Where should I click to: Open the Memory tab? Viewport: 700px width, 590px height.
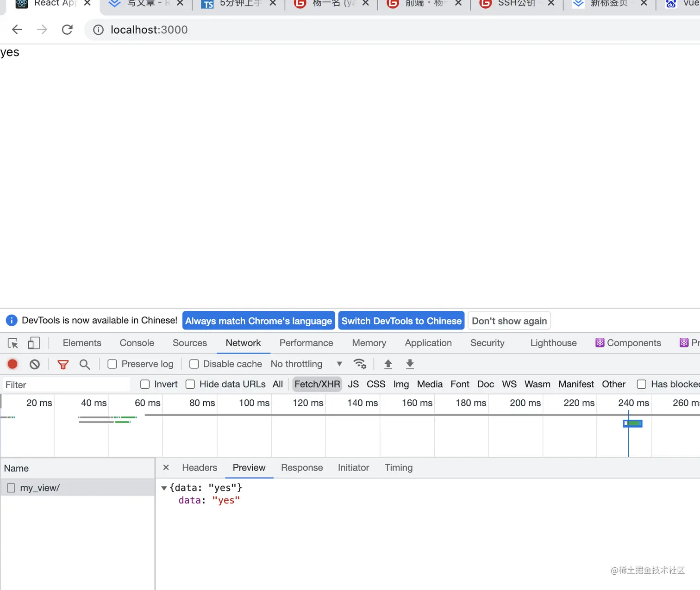click(x=369, y=343)
